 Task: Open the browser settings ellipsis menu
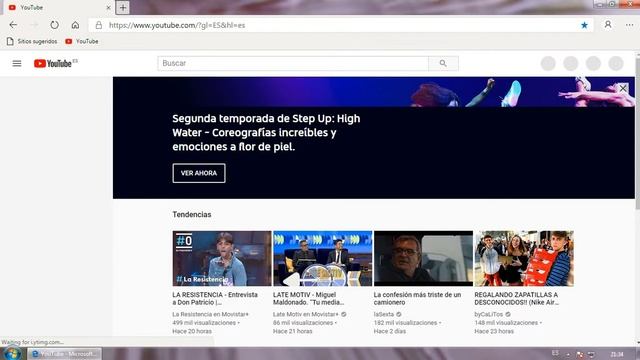tap(629, 25)
